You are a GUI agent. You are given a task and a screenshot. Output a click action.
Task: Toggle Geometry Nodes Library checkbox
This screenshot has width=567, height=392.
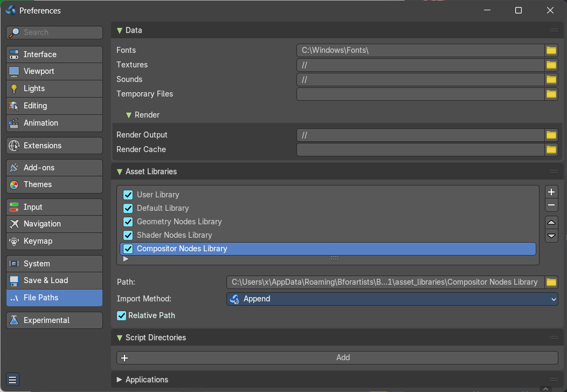pos(128,222)
